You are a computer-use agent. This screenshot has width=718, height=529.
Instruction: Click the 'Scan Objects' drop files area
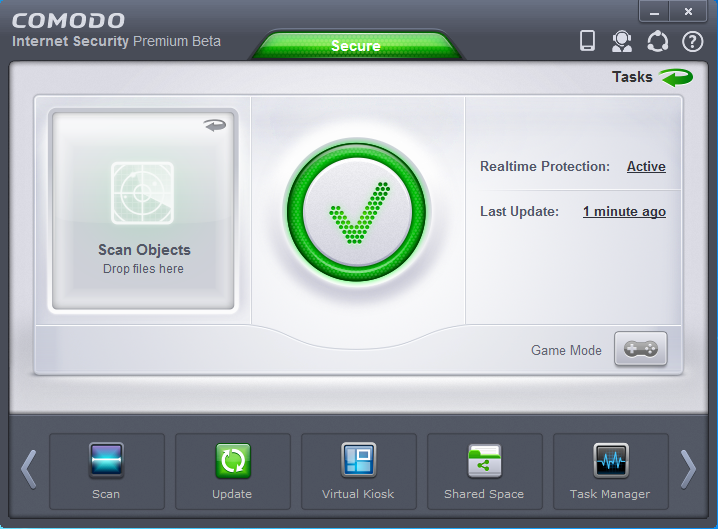[x=143, y=210]
